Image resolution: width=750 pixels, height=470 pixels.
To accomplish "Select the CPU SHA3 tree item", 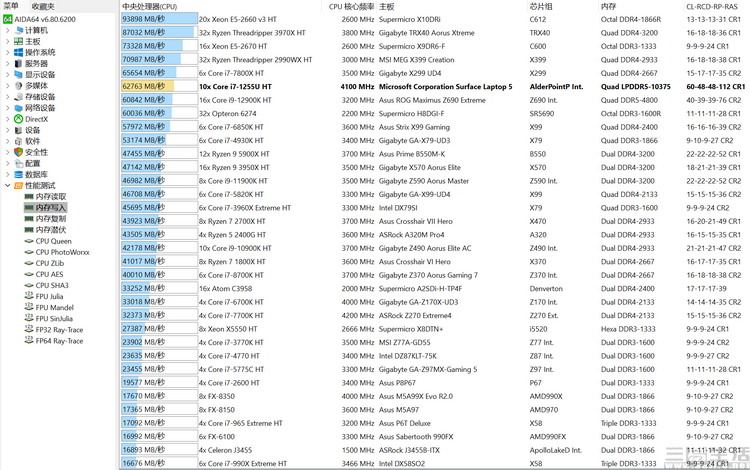I will click(x=52, y=285).
